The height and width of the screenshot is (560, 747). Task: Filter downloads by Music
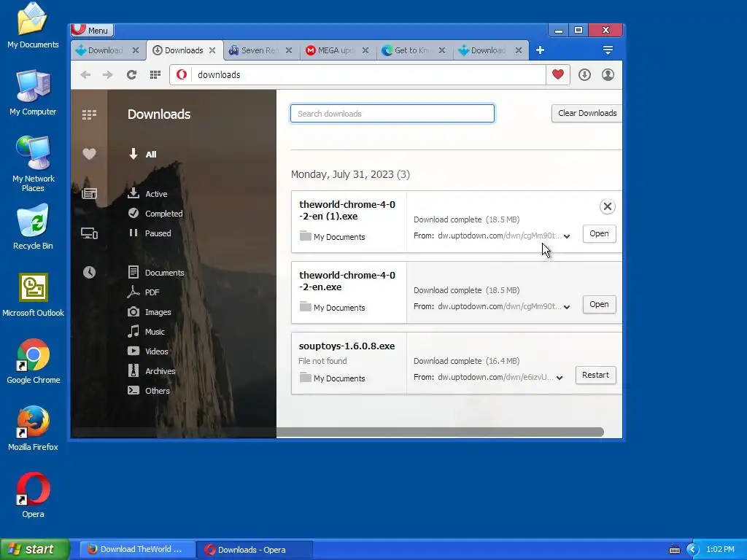146,332
